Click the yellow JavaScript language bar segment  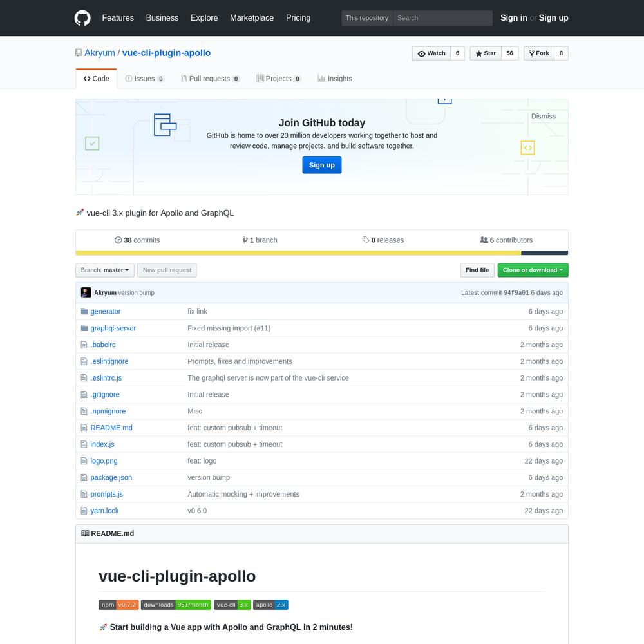298,253
